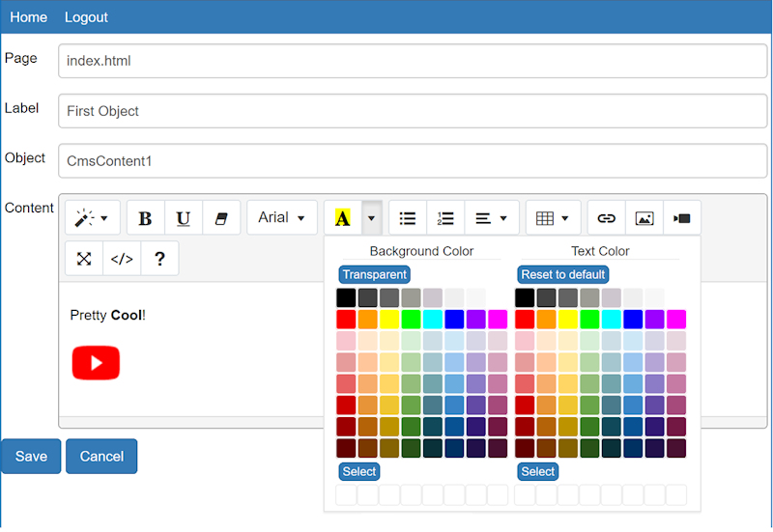Click inside the Label text field
This screenshot has height=532, width=773.
413,111
